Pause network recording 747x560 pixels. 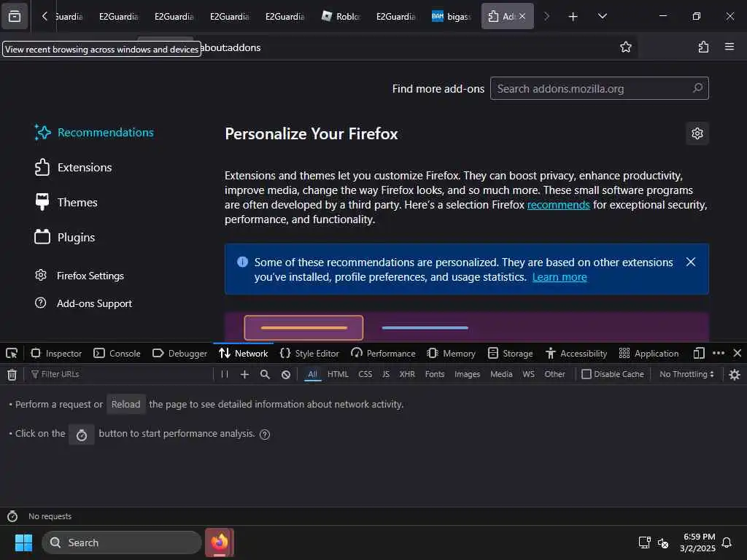tap(225, 374)
